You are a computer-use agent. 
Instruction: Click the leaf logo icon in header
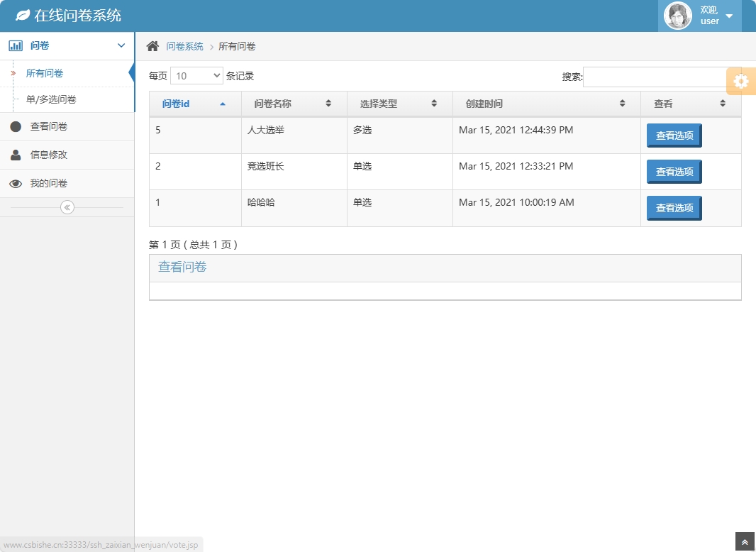coord(23,15)
